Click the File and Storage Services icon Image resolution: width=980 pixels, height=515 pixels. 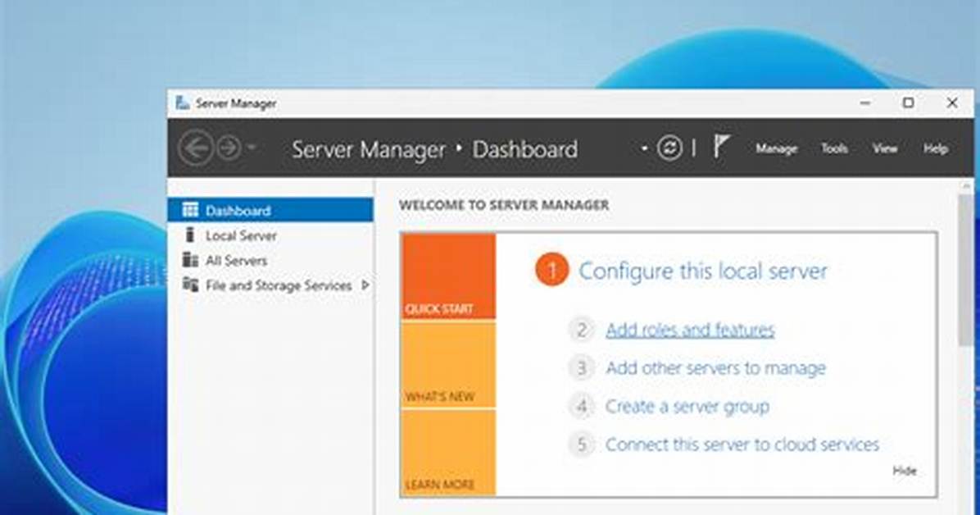[190, 285]
